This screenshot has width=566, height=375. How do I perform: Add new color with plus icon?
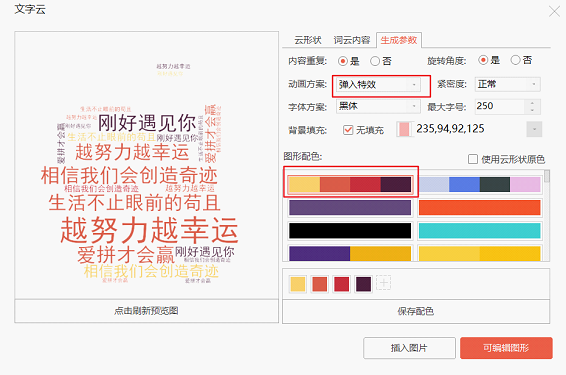click(383, 283)
